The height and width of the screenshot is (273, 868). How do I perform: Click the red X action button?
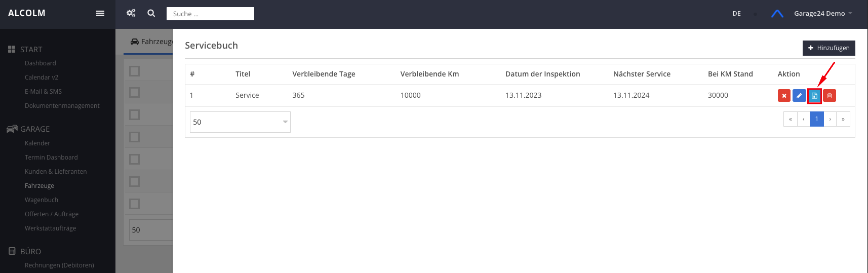coord(784,96)
